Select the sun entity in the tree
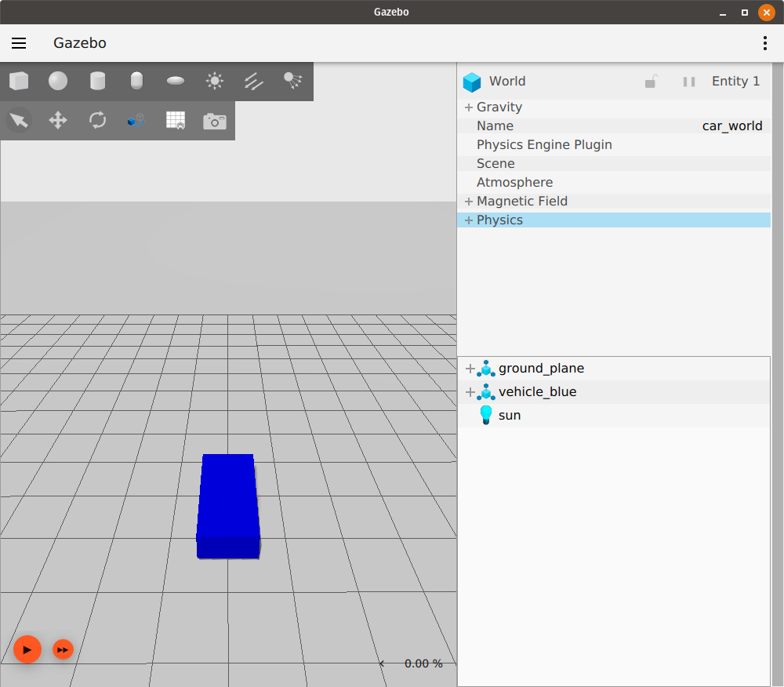784x687 pixels. point(510,416)
